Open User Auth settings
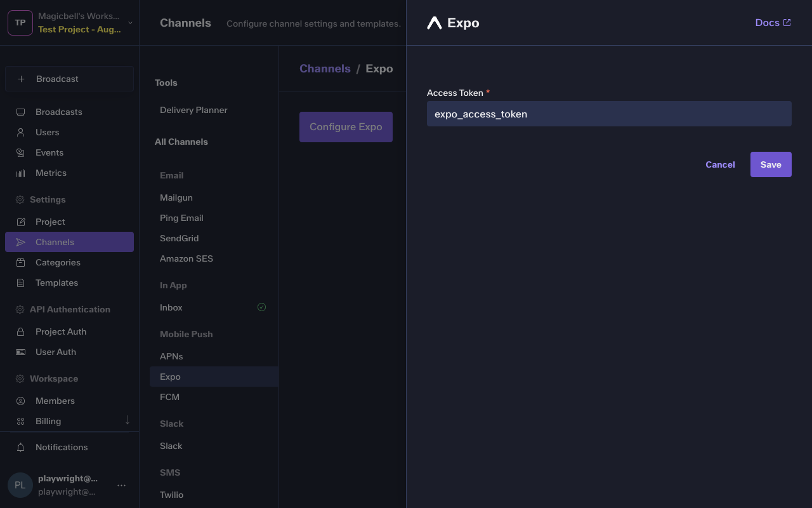The image size is (812, 508). [x=69, y=352]
